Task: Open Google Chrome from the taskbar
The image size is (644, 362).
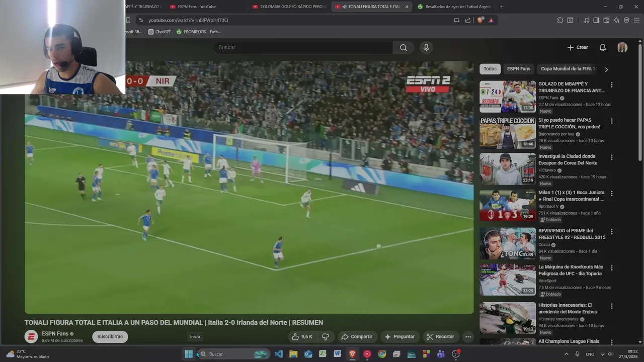Action: click(382, 354)
